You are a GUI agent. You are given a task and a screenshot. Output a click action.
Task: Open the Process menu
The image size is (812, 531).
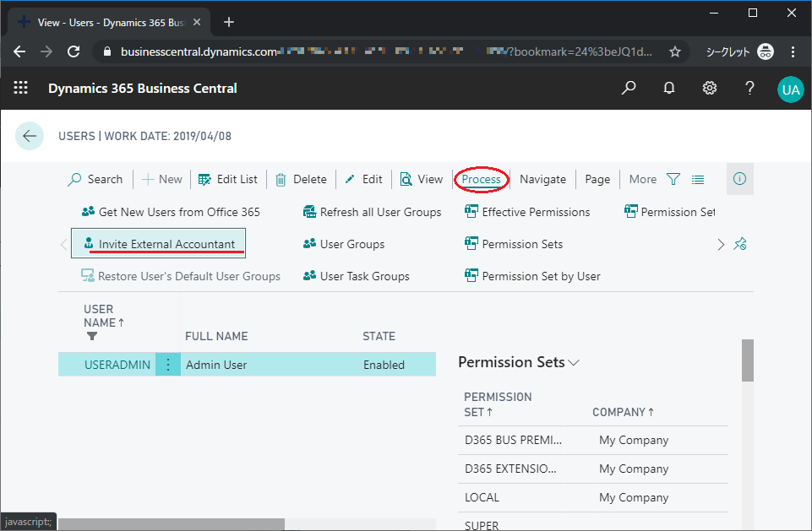point(481,179)
